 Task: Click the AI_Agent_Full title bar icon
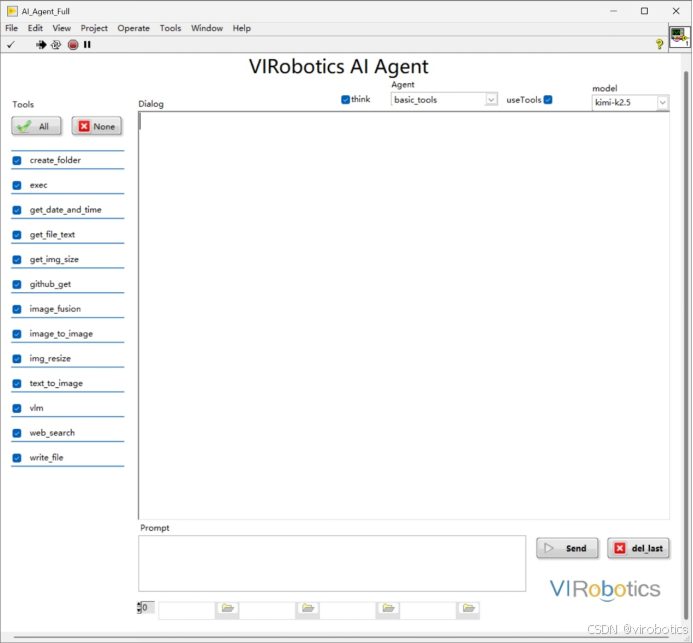pos(12,11)
